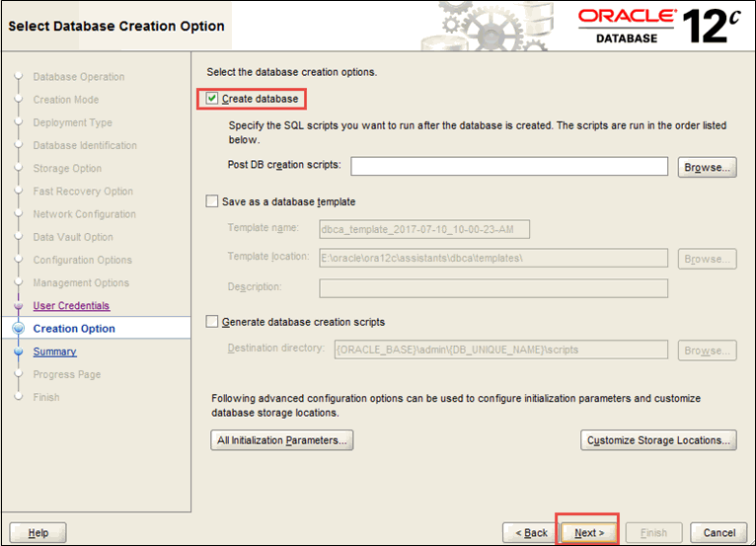Open the User Credentials step link

(71, 306)
